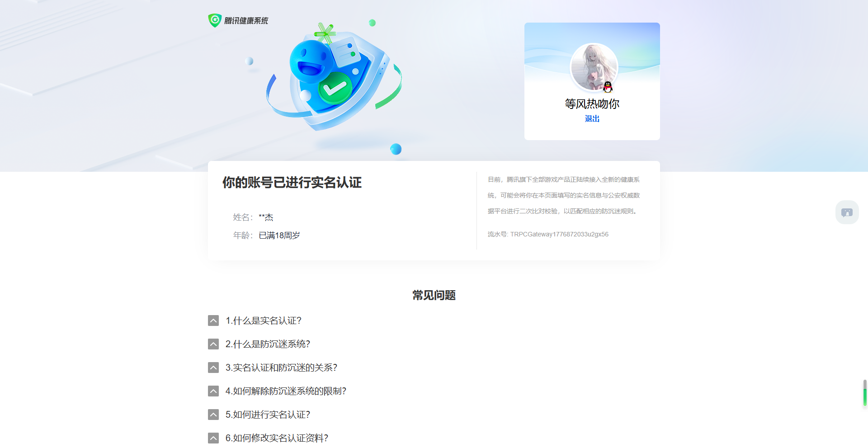Collapse the chevron beside question 6 如何修改实名认证资料
Image resolution: width=868 pixels, height=448 pixels.
coord(213,438)
